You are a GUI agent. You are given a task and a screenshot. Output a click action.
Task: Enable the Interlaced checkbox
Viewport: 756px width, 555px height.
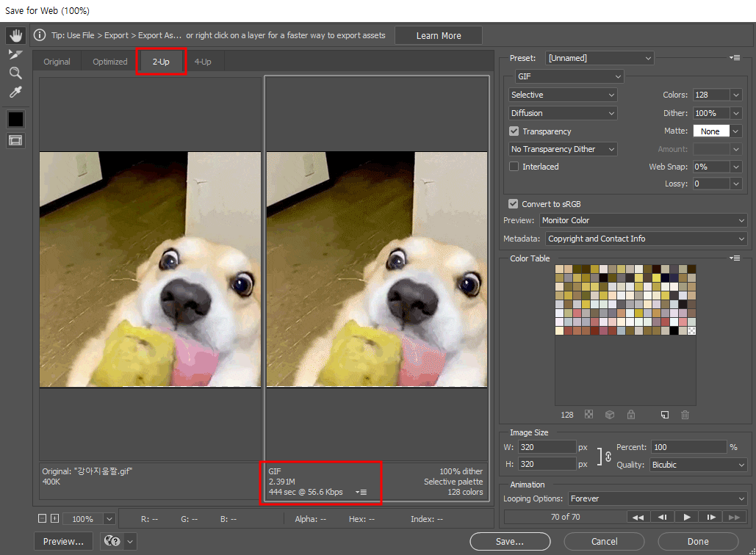click(514, 166)
